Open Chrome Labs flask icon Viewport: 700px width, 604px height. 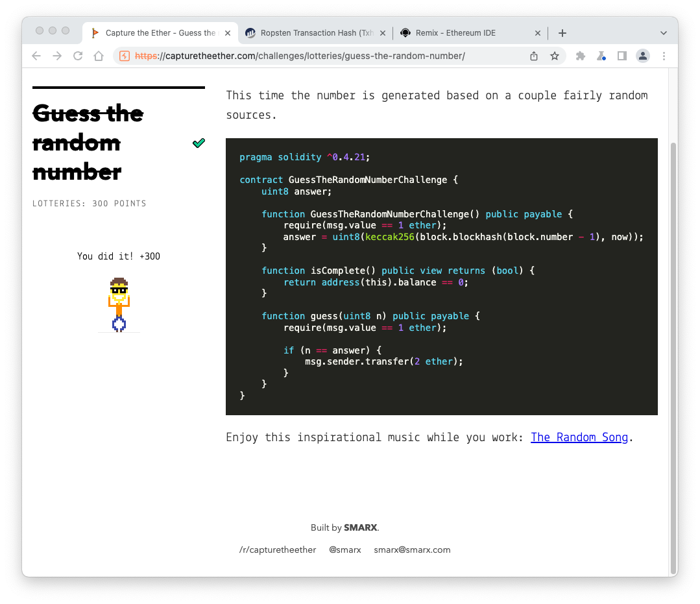coord(601,56)
